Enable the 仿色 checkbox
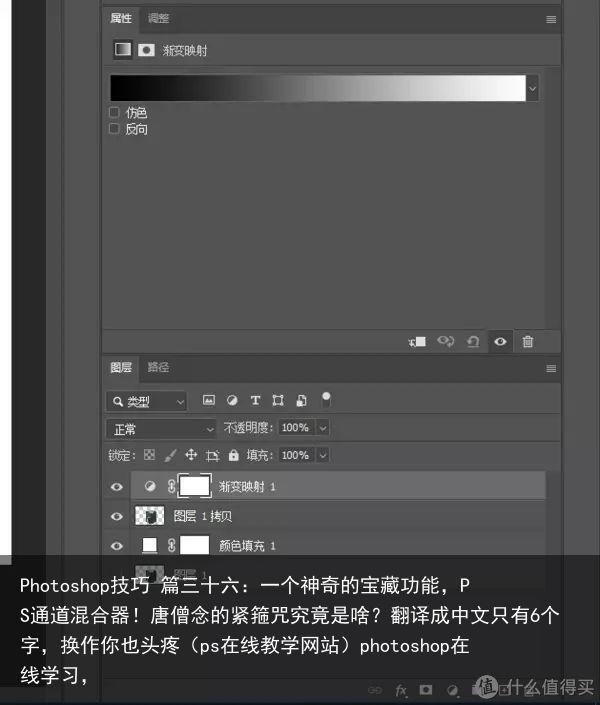This screenshot has width=600, height=705. tap(114, 112)
